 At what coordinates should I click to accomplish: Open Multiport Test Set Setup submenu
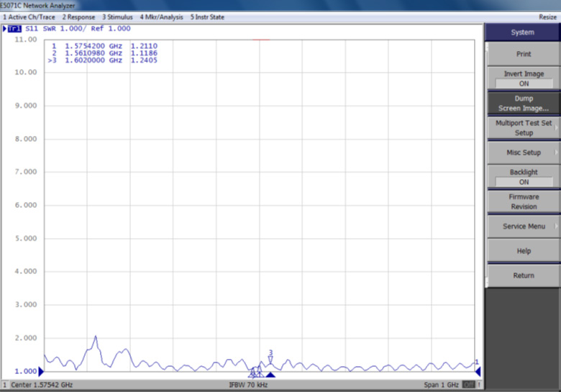(523, 128)
